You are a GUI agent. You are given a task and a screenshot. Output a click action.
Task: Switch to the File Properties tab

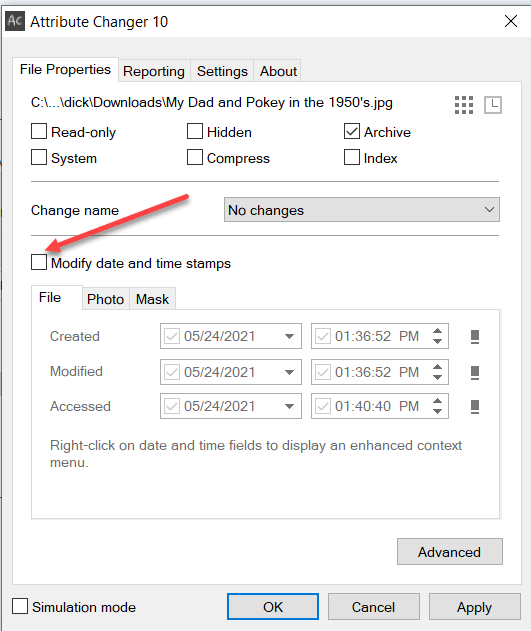[x=65, y=70]
